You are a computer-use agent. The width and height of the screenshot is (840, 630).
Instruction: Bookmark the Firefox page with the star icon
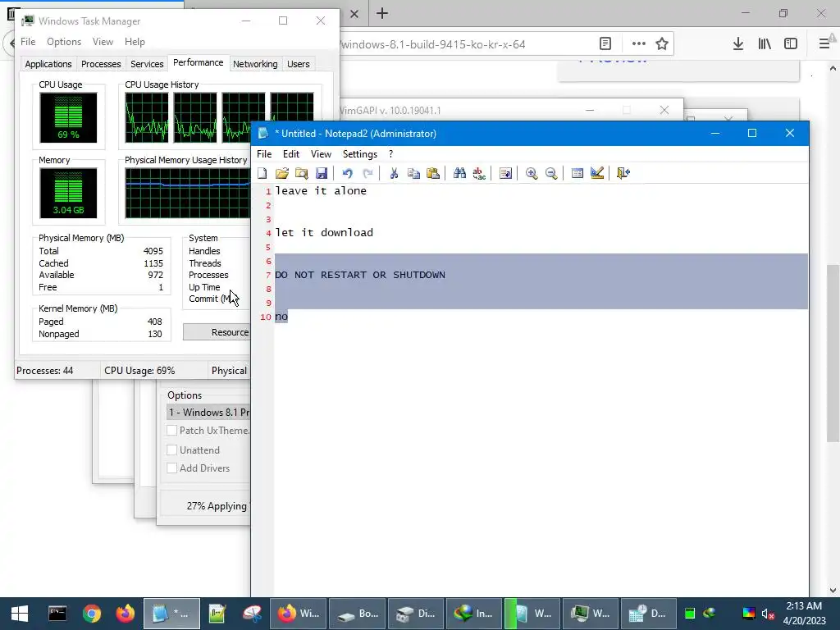coord(662,44)
